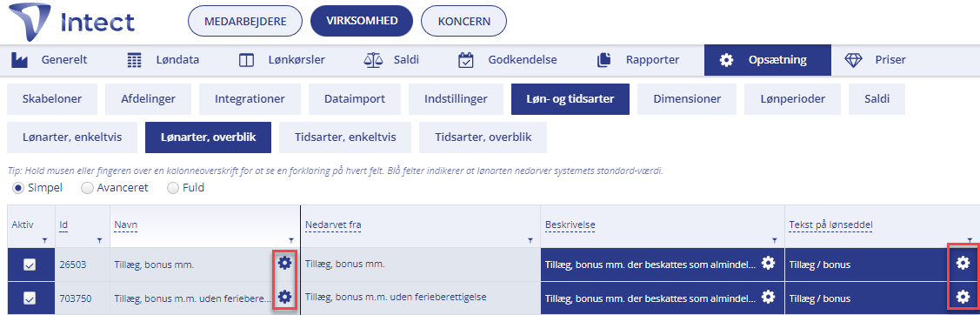Open the Lønperioder tab
This screenshot has width=980, height=315.
(792, 99)
